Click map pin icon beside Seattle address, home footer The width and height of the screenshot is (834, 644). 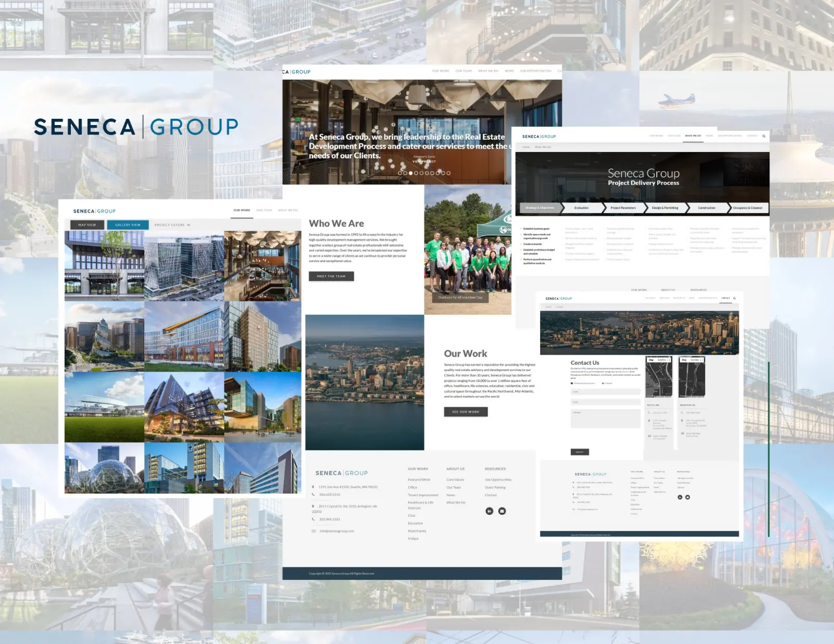(x=313, y=487)
